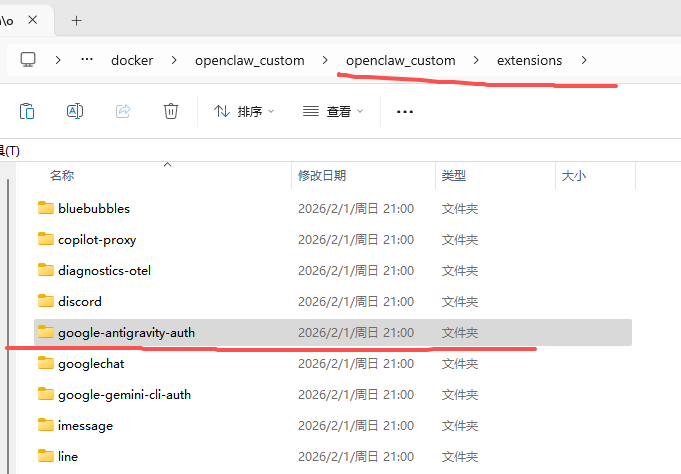Image resolution: width=681 pixels, height=474 pixels.
Task: Click the google-gemini-cli-auth folder name
Action: click(124, 395)
